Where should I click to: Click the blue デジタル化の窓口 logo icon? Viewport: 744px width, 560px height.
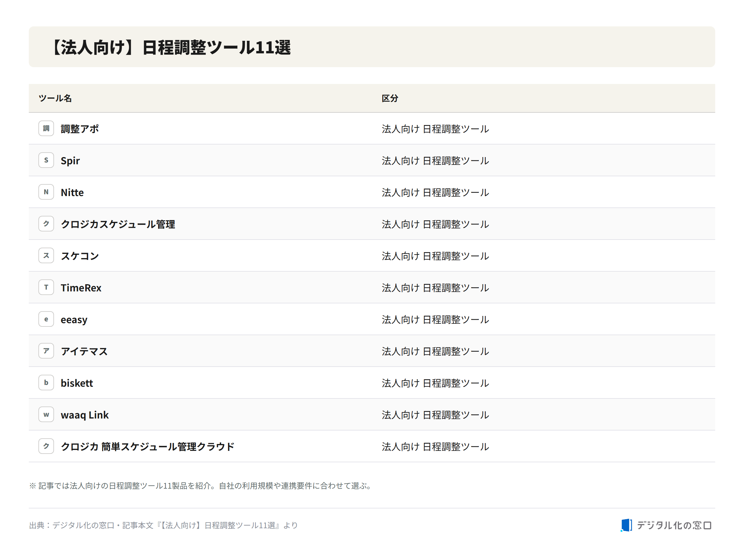click(x=626, y=525)
